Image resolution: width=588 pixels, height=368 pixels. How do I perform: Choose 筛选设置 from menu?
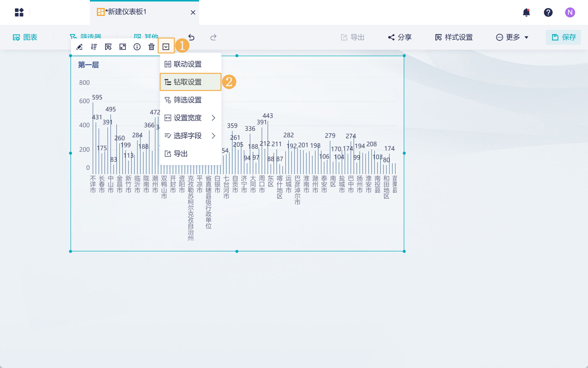190,100
